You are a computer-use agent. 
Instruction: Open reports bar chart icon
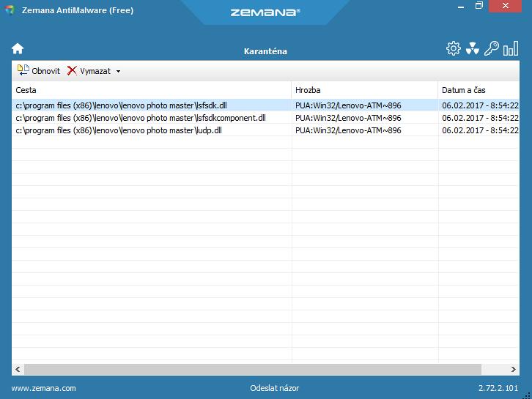click(x=511, y=48)
